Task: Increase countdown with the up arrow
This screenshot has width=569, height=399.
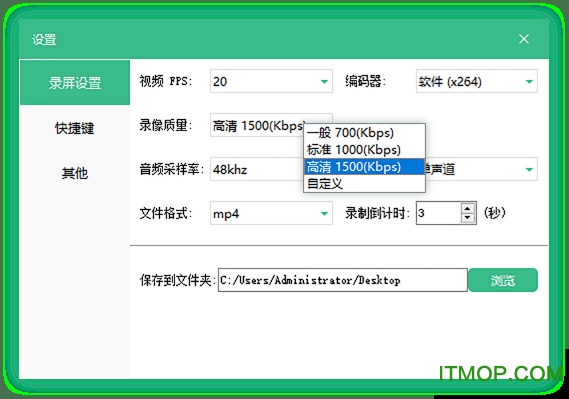Action: pos(468,209)
